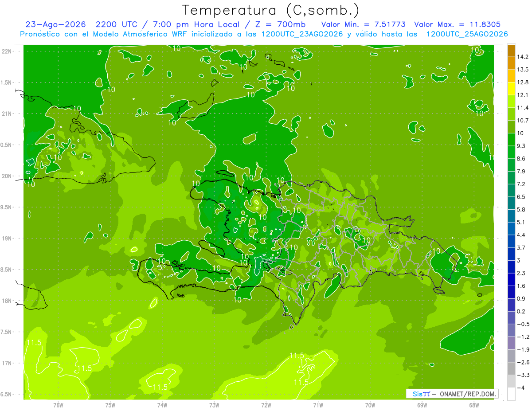Click the "0.9" value on color legend
The height and width of the screenshot is (411, 532).
click(522, 299)
